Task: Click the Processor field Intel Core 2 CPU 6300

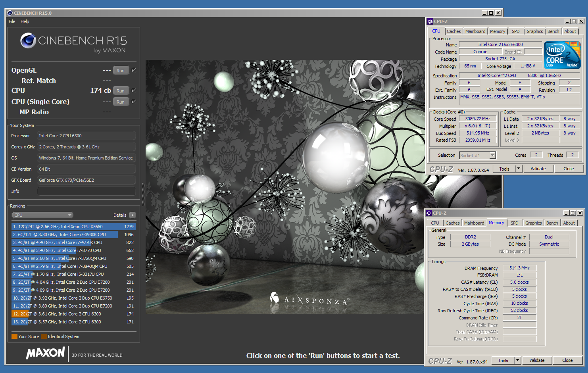Action: tap(86, 136)
